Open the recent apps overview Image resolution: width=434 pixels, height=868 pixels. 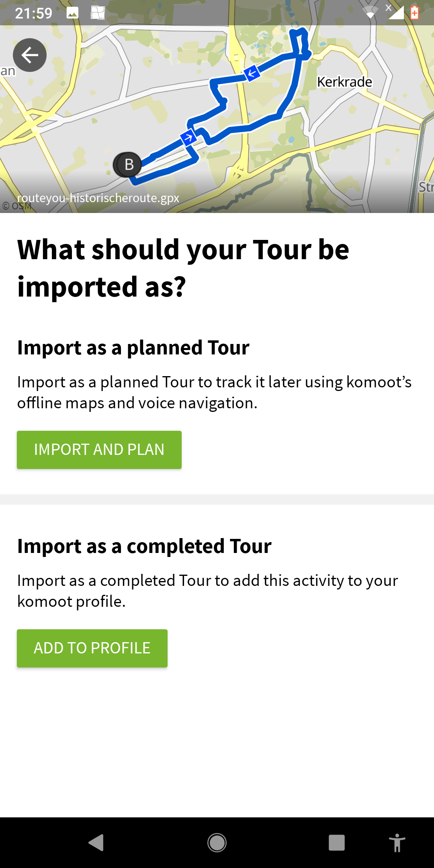point(337,843)
